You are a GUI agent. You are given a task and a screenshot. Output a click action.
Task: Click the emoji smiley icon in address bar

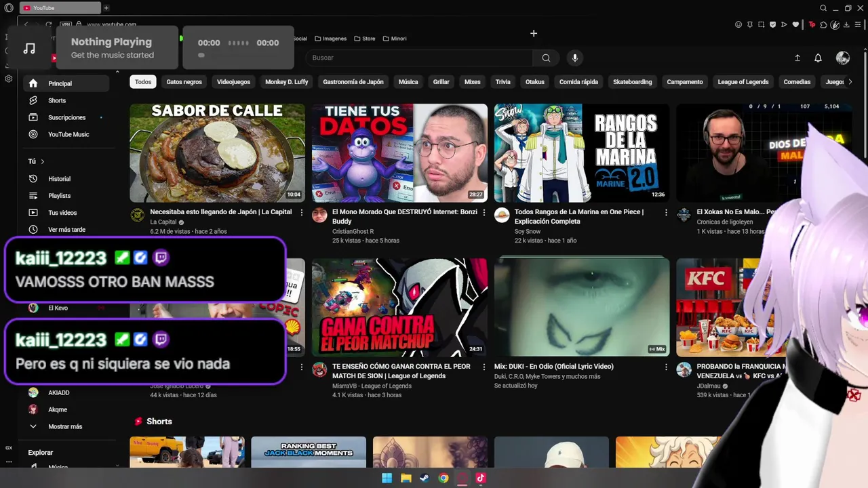[738, 24]
